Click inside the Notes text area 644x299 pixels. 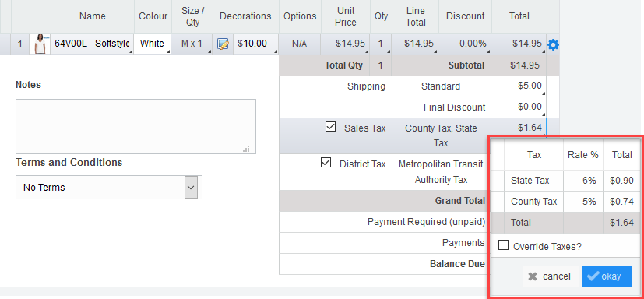click(136, 126)
